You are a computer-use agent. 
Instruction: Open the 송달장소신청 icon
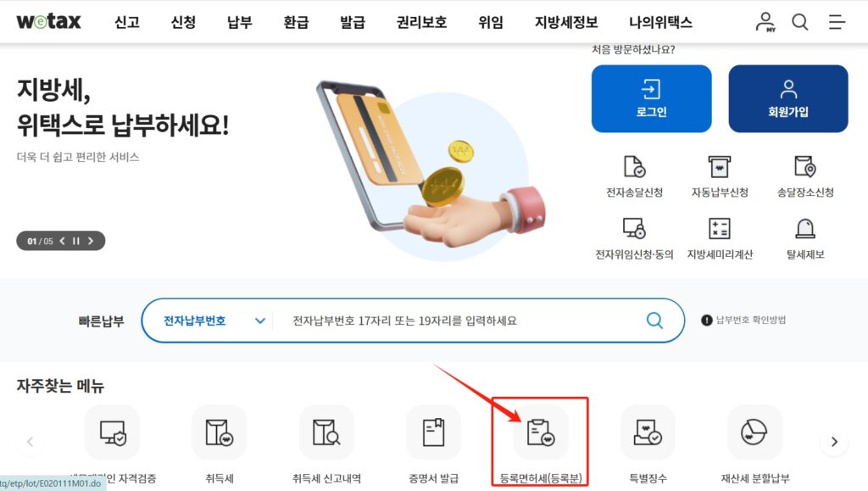(x=805, y=166)
